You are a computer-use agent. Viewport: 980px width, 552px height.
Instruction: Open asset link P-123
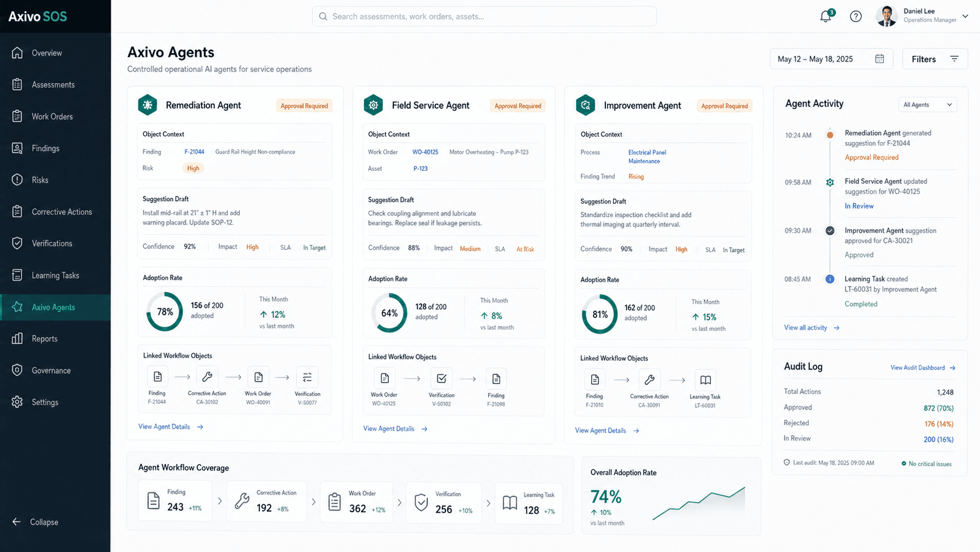click(x=420, y=168)
